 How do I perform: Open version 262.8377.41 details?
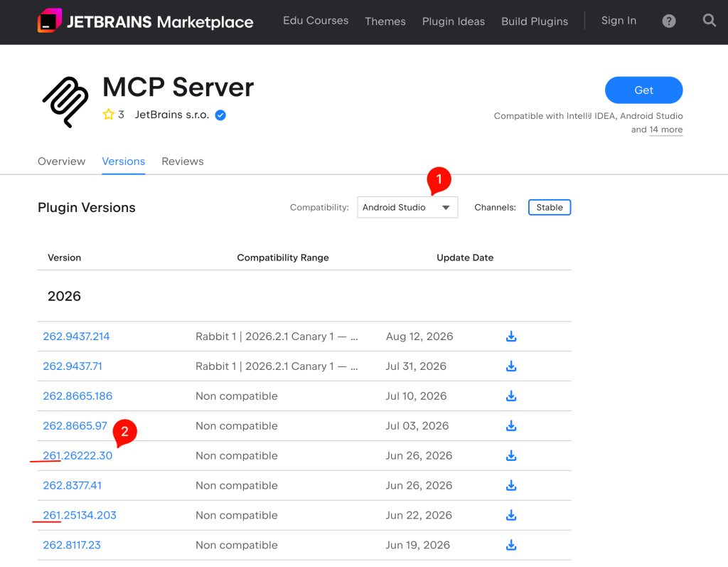pos(72,485)
